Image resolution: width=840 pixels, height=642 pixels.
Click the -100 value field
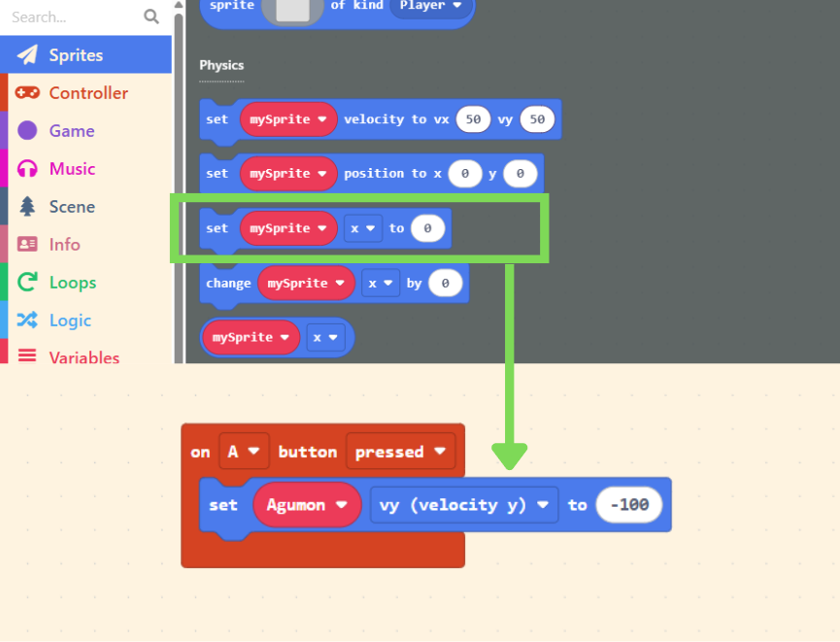click(x=629, y=505)
